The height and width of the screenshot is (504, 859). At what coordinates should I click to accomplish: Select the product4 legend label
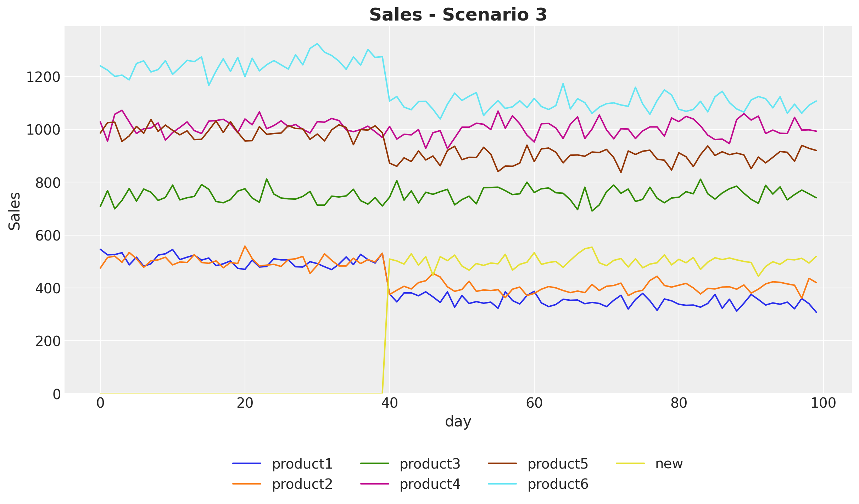[x=430, y=484]
